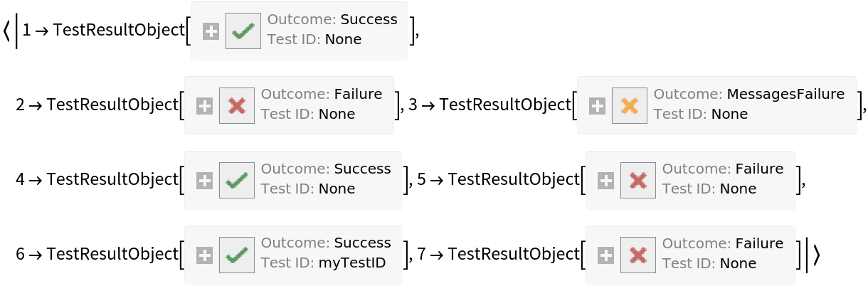Select the myTestID test ID text

(x=351, y=263)
